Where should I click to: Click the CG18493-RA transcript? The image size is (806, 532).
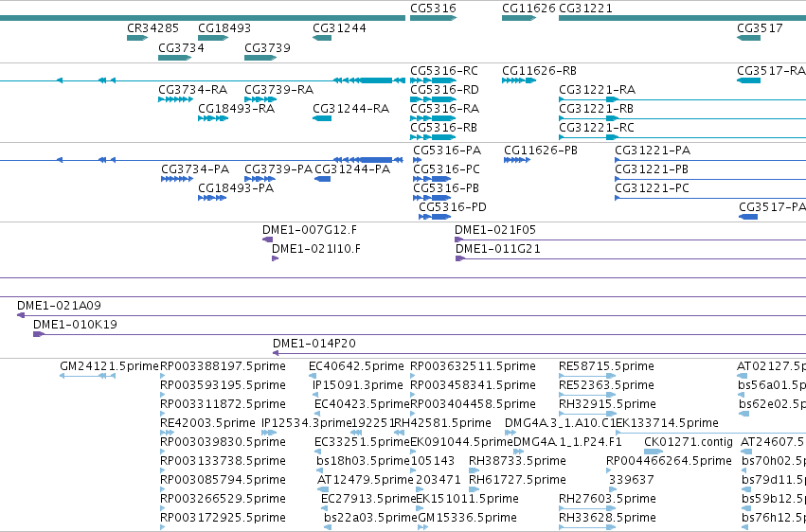[213, 118]
